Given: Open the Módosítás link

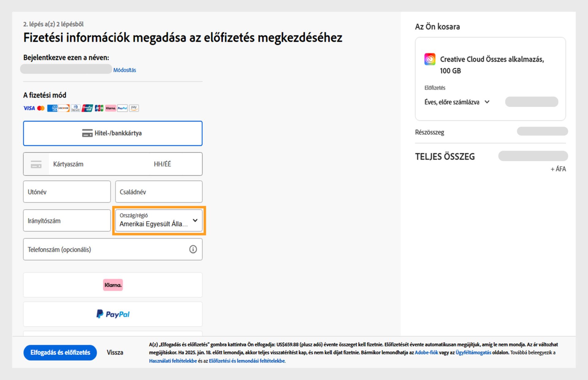Looking at the screenshot, I should click(124, 70).
